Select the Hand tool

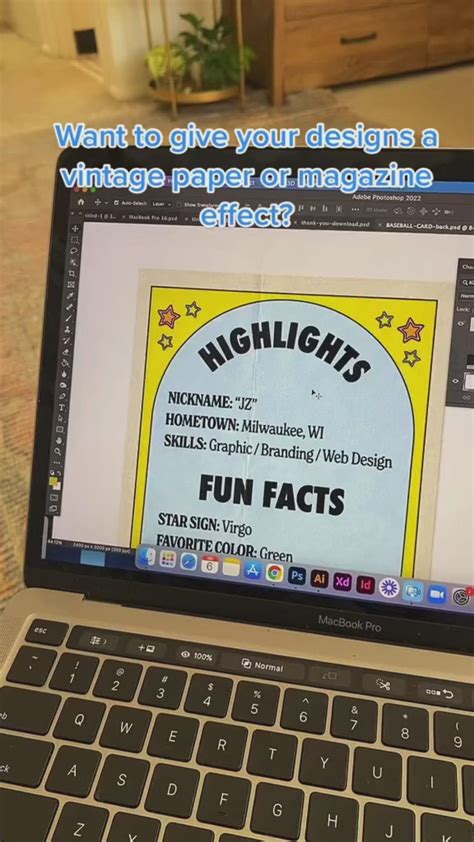59,440
